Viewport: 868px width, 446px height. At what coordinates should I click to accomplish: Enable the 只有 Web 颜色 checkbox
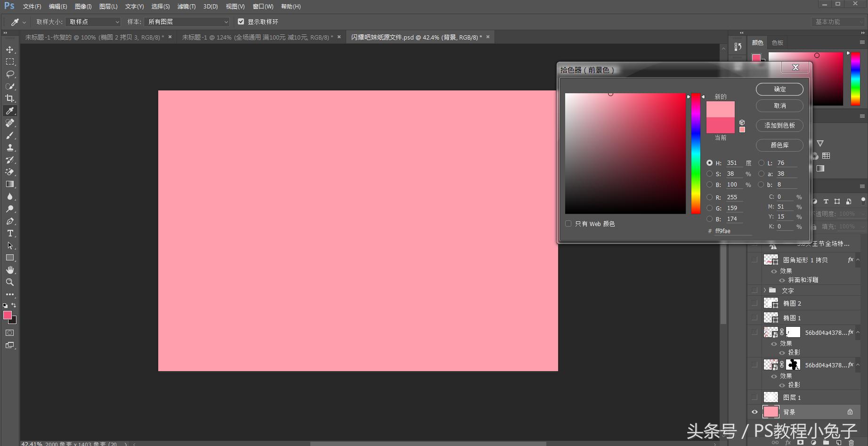568,224
